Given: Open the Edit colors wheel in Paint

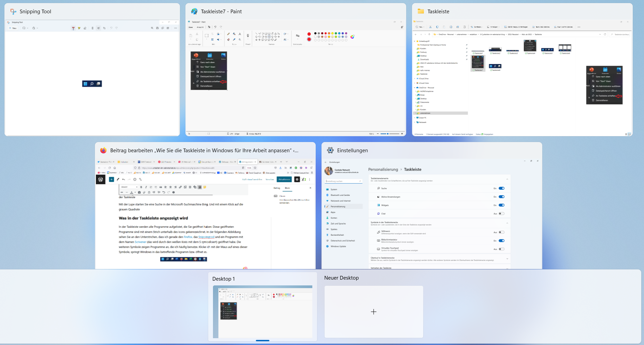Looking at the screenshot, I should [352, 37].
